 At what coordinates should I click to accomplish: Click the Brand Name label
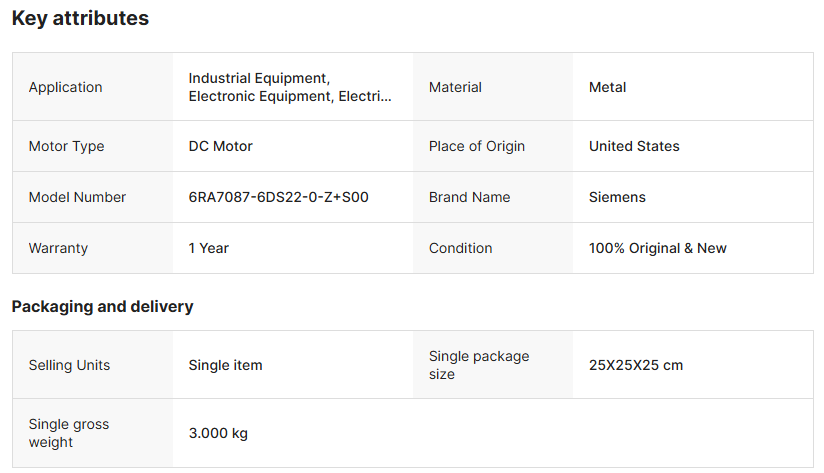click(x=469, y=197)
